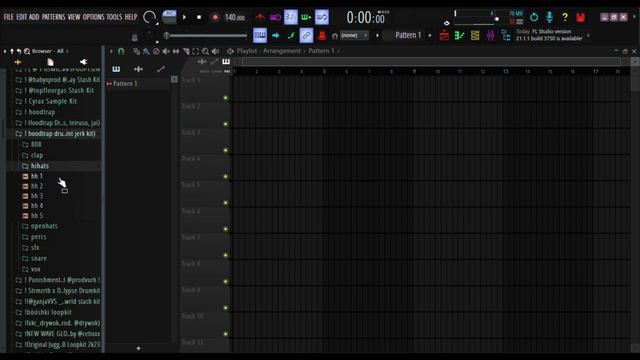
Task: Open the purple mixer icon
Action: [x=490, y=36]
